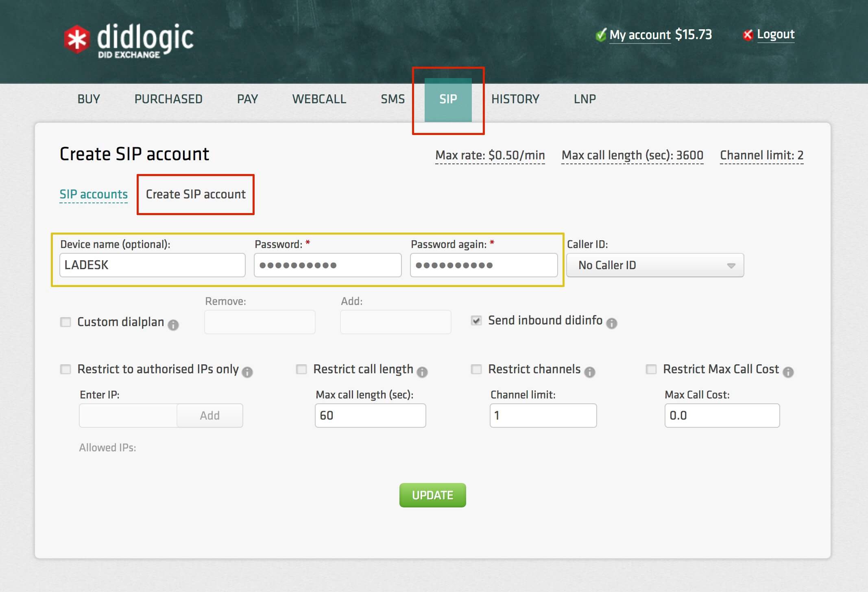
Task: Click the info icon for Restrict Max Call Cost
Action: tap(789, 371)
